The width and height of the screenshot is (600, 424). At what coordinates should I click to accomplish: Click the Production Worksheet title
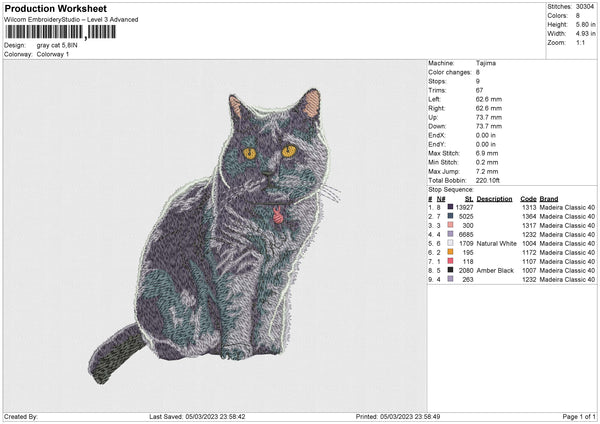(55, 8)
